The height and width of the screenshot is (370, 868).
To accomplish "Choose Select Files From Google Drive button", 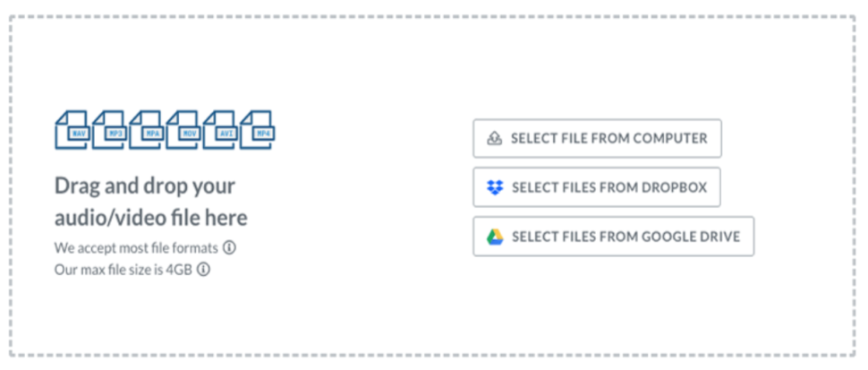I will (x=613, y=237).
